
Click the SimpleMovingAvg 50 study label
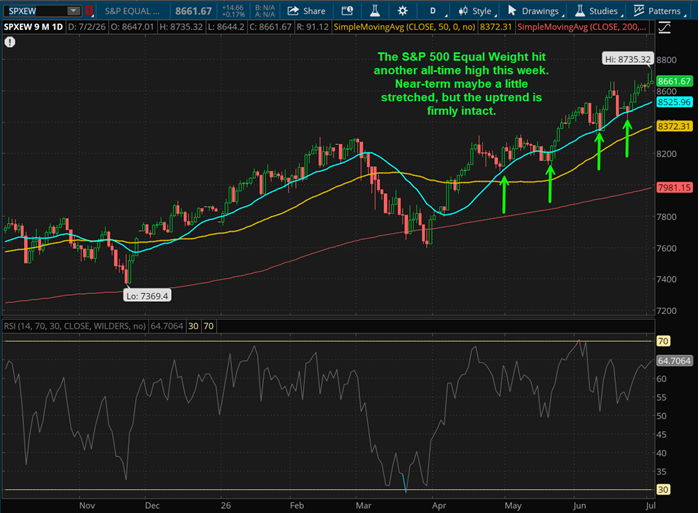(404, 27)
